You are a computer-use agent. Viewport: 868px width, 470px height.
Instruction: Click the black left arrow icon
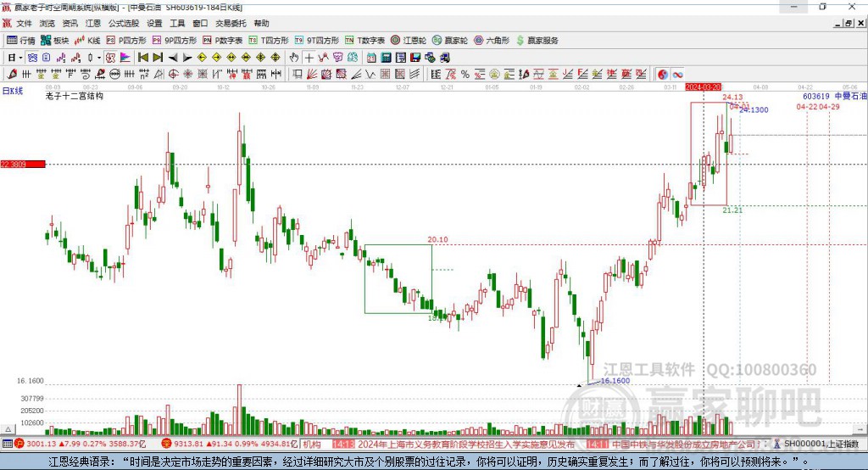pyautogui.click(x=173, y=58)
